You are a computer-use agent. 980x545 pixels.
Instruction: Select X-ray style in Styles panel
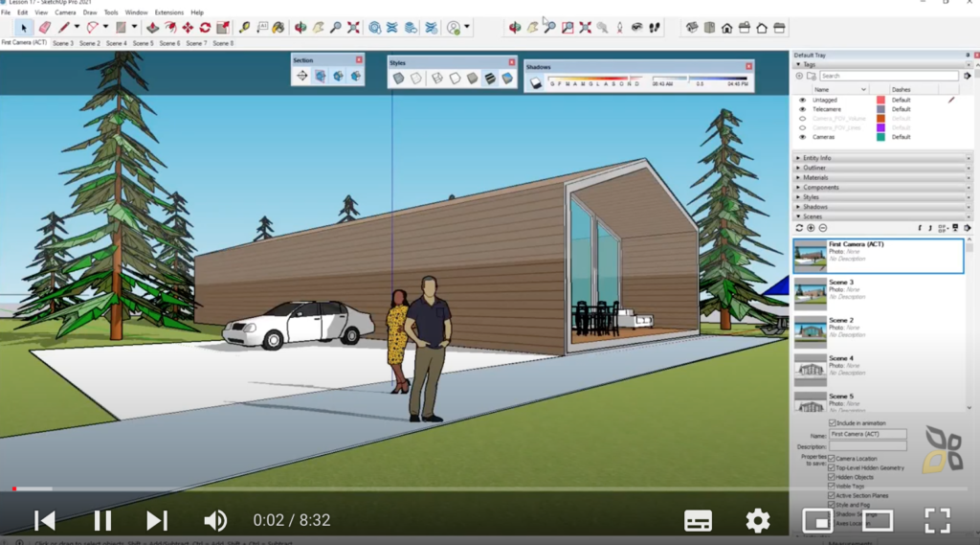pos(398,79)
